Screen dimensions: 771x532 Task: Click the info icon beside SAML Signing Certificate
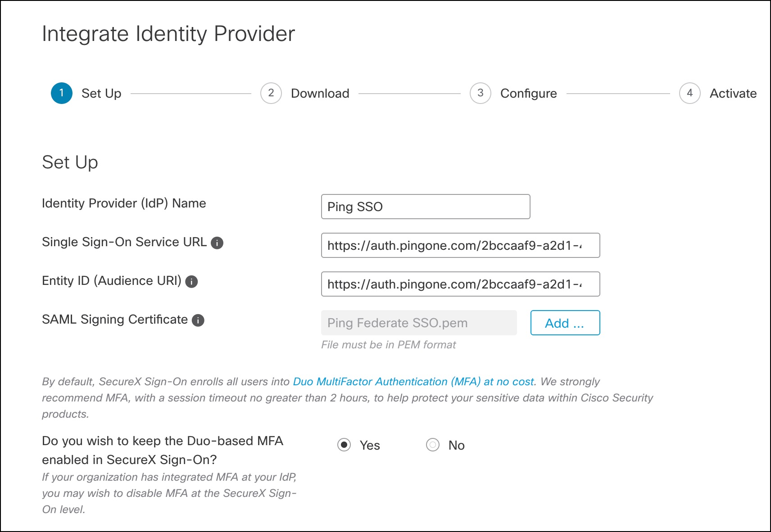[198, 320]
